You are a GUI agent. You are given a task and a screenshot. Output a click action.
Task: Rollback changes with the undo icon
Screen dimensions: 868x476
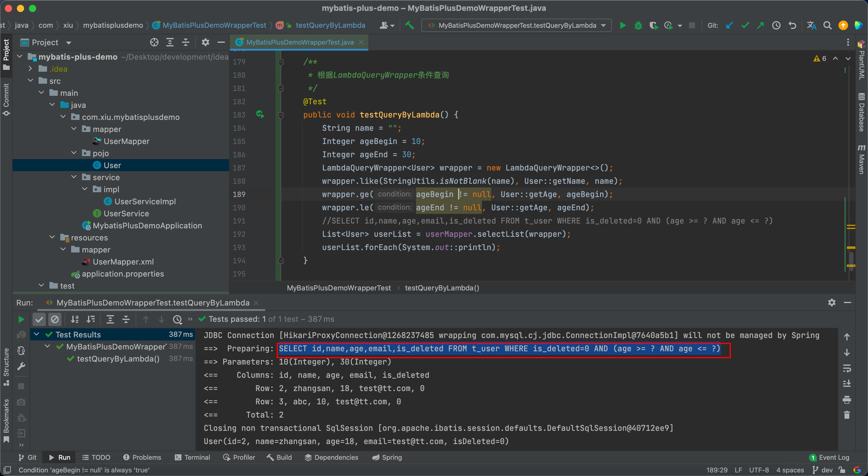coord(792,25)
